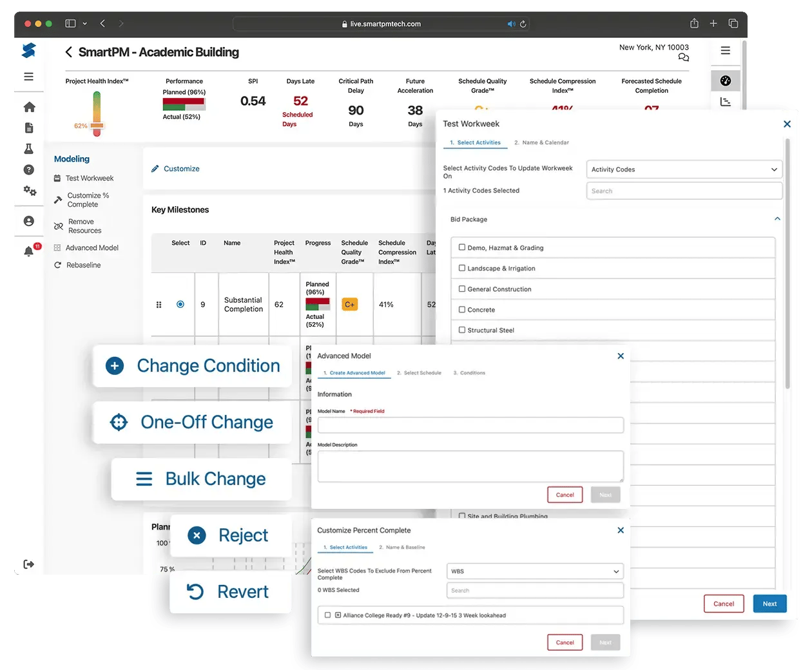The height and width of the screenshot is (670, 812).
Task: Switch to Name & Calendar step
Action: click(x=541, y=143)
